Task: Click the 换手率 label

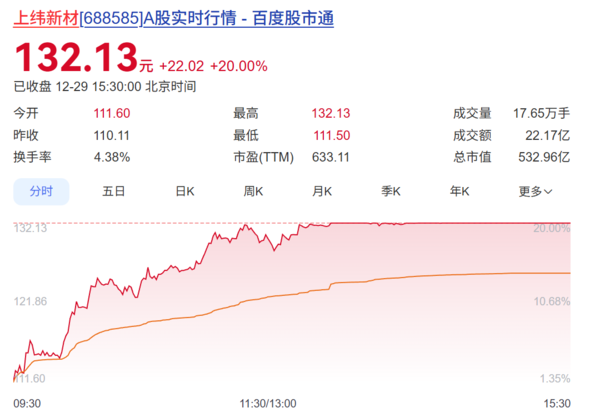Action: point(33,157)
